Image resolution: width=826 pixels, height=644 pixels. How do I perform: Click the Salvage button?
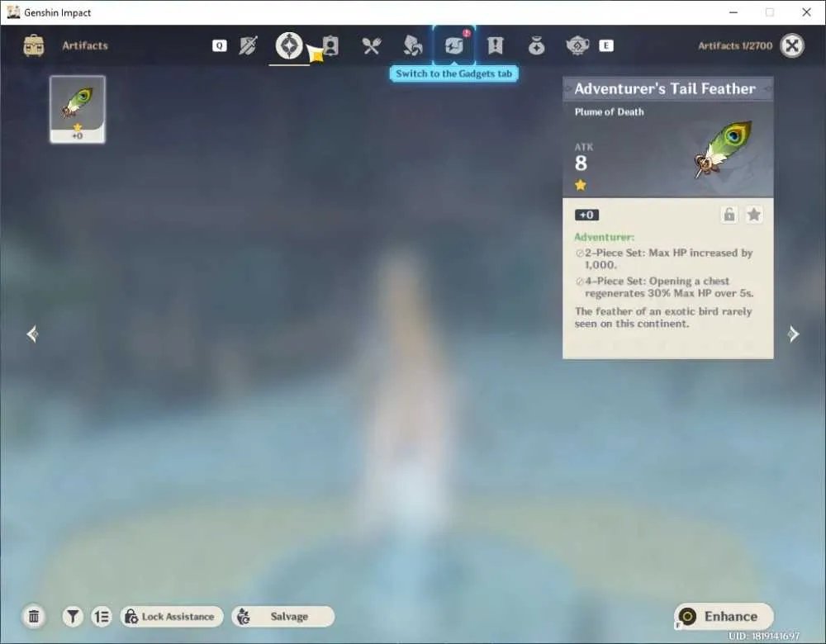(282, 617)
